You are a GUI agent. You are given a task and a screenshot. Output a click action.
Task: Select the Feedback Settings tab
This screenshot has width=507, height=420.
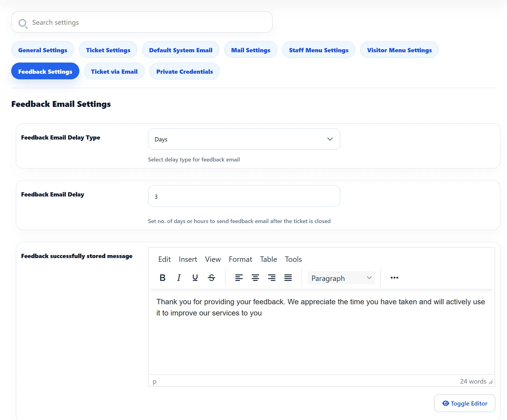pyautogui.click(x=45, y=71)
